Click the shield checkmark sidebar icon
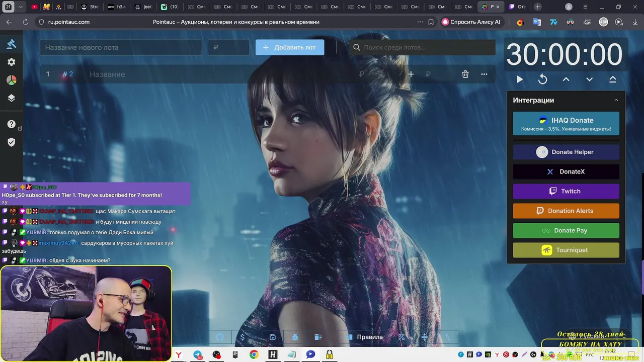This screenshot has width=644, height=362. point(11,142)
